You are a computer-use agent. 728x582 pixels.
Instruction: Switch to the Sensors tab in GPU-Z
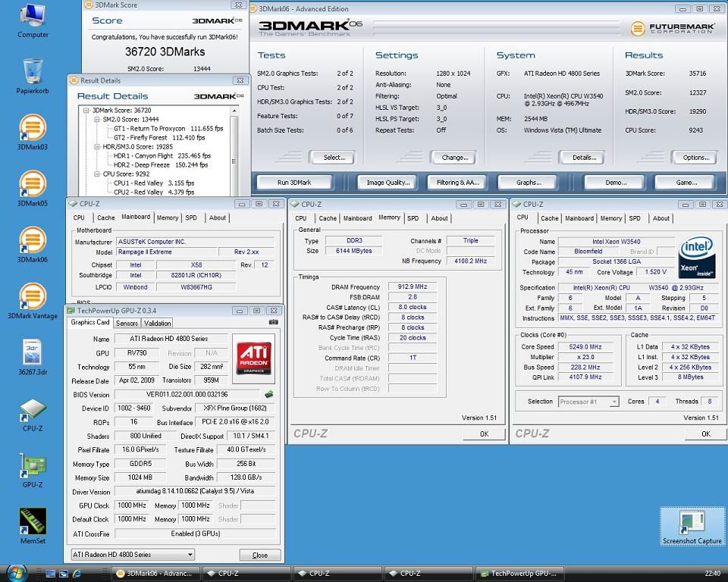pos(127,323)
